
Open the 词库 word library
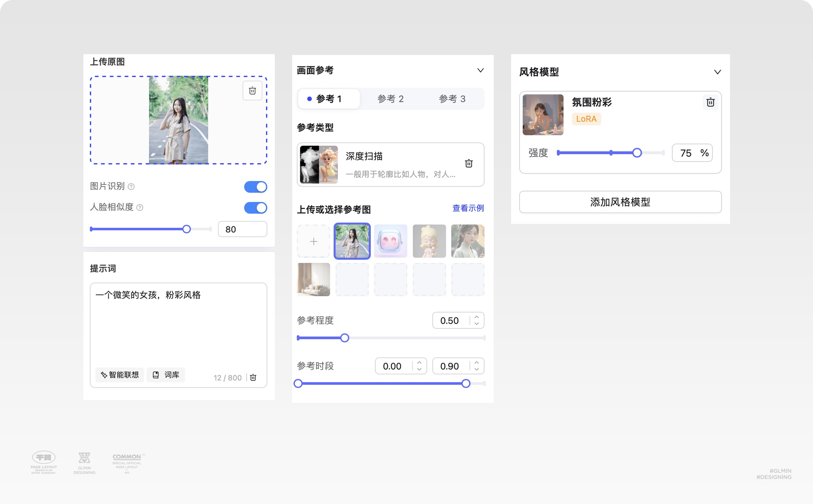click(x=166, y=375)
